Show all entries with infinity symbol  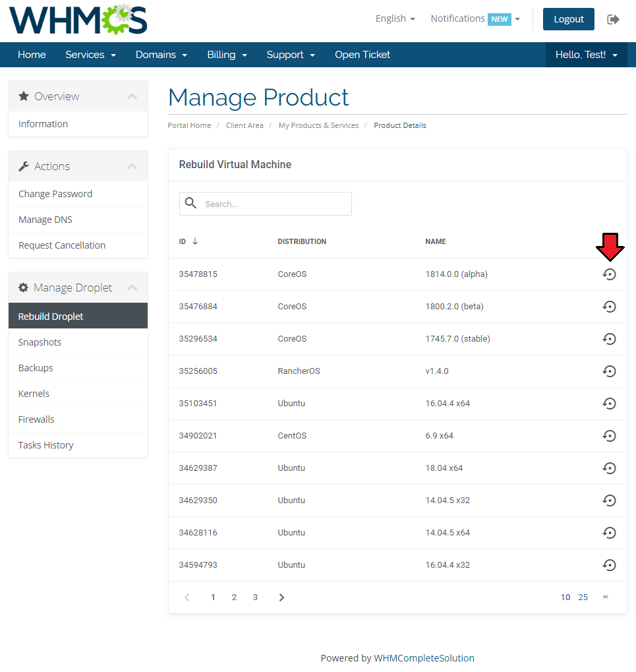pyautogui.click(x=606, y=597)
